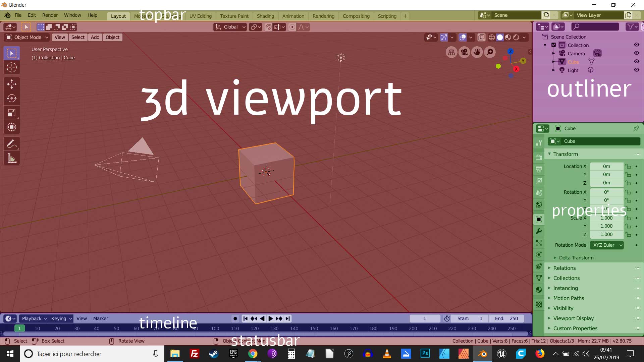Image resolution: width=644 pixels, height=362 pixels.
Task: Select the Measure ruler tool
Action: tap(12, 159)
